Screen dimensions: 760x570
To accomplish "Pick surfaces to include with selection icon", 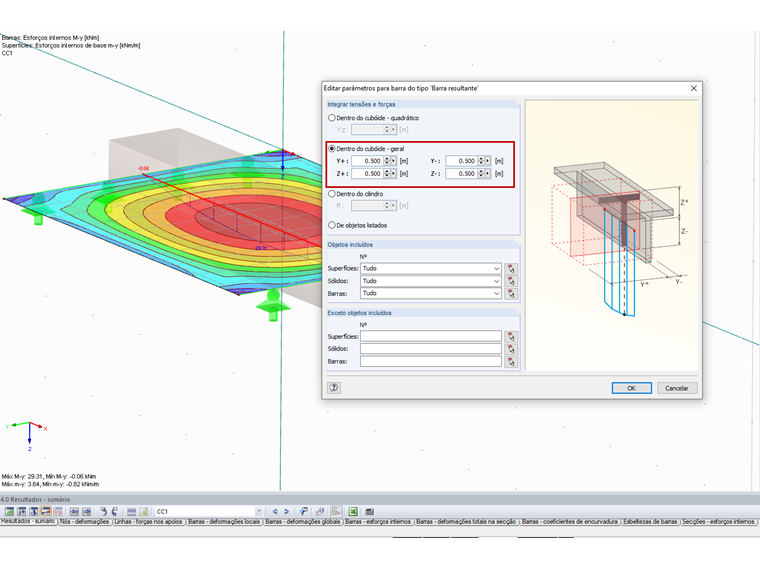I will click(511, 269).
